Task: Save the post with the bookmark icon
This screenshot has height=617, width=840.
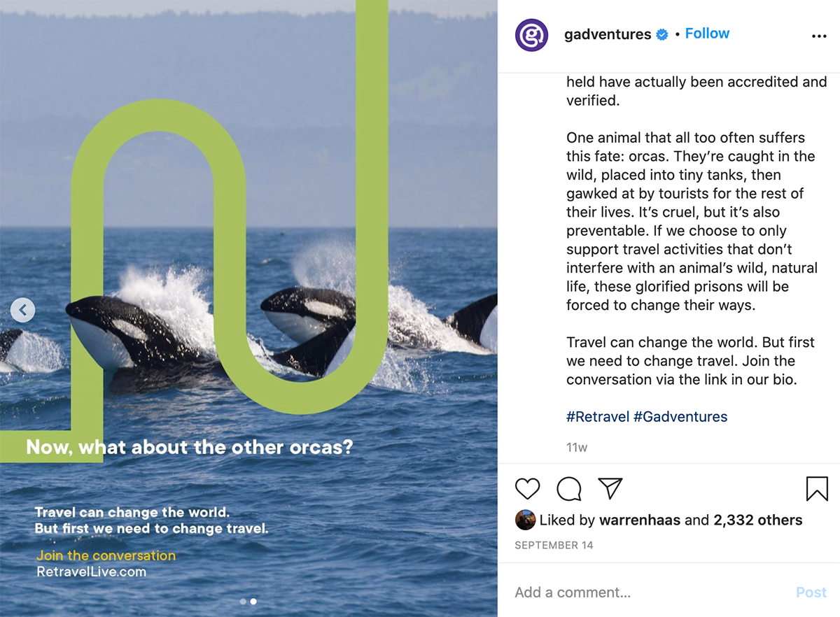Action: 817,488
